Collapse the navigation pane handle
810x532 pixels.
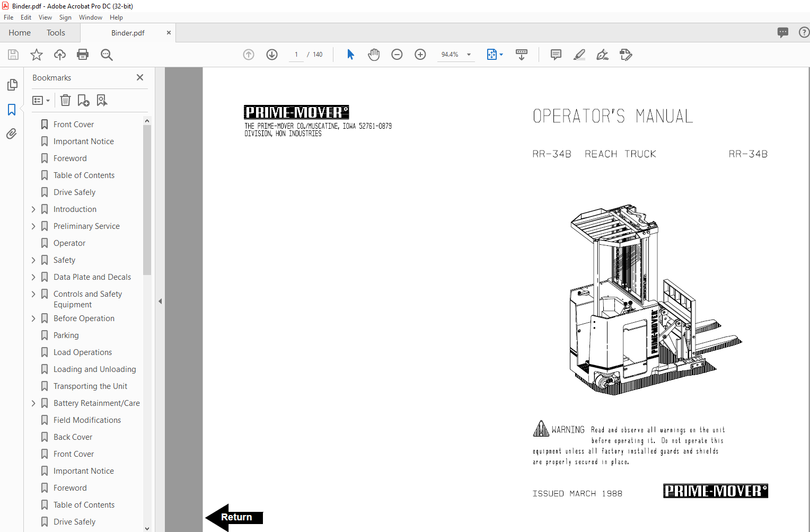coord(160,301)
